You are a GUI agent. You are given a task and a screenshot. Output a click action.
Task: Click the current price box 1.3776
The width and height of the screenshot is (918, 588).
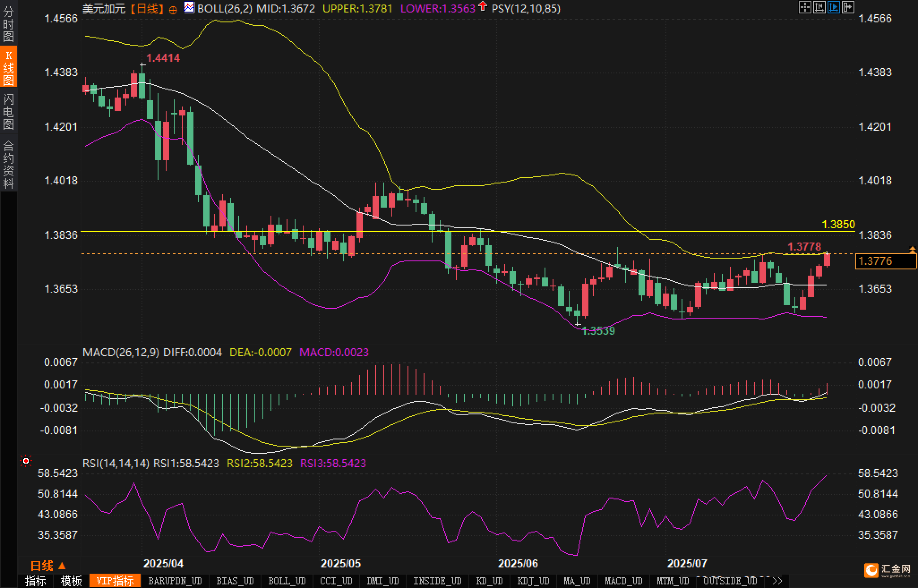point(886,261)
